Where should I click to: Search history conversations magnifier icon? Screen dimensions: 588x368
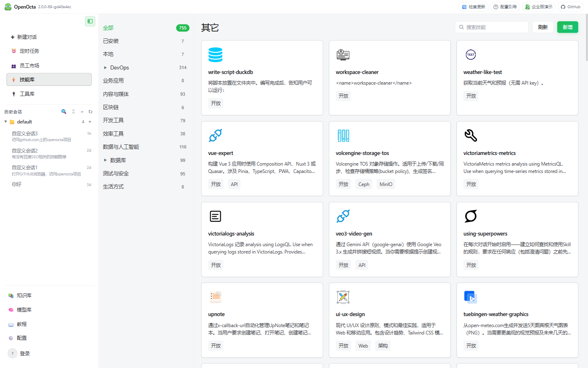tap(64, 112)
